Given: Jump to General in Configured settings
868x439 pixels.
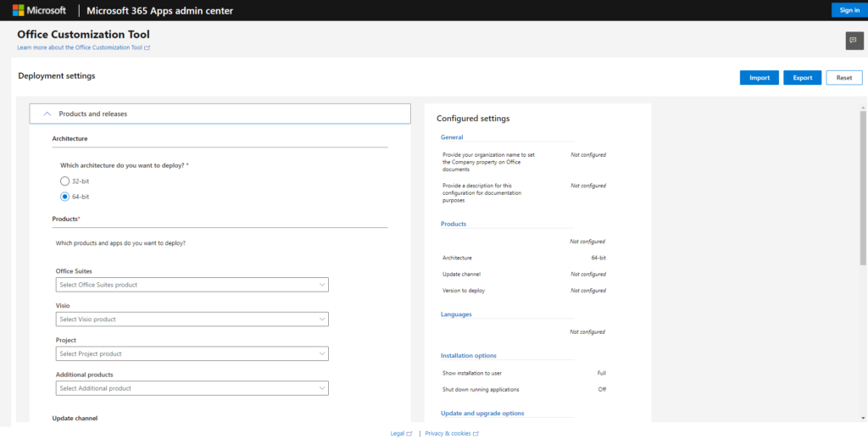Looking at the screenshot, I should 452,137.
